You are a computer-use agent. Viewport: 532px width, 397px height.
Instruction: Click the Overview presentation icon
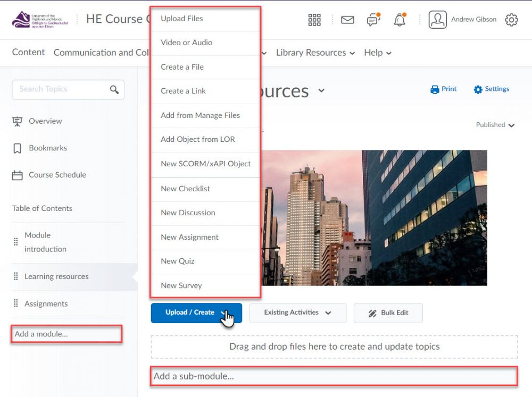pyautogui.click(x=18, y=121)
